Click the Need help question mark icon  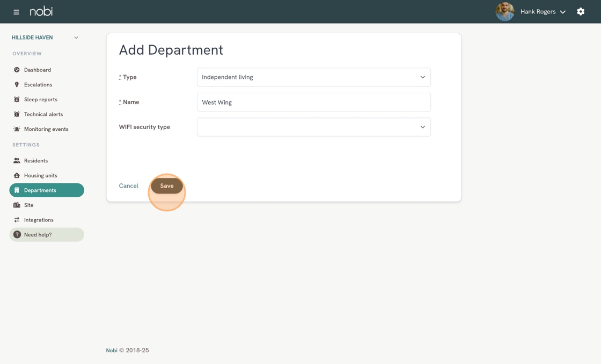(17, 235)
